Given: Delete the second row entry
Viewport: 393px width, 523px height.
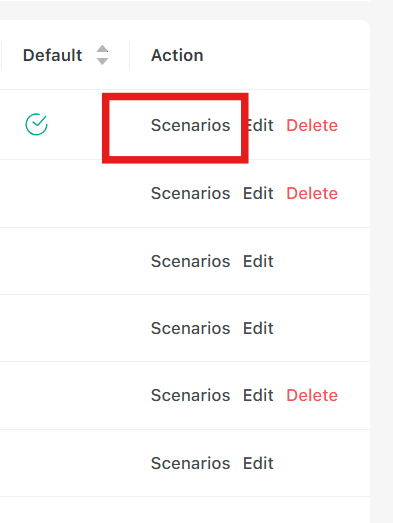Looking at the screenshot, I should [x=312, y=193].
